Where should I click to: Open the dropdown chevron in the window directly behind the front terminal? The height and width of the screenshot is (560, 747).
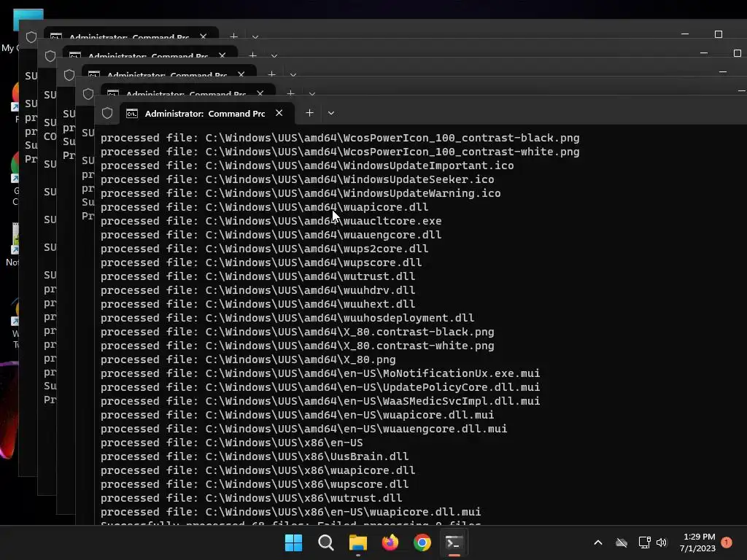click(312, 93)
